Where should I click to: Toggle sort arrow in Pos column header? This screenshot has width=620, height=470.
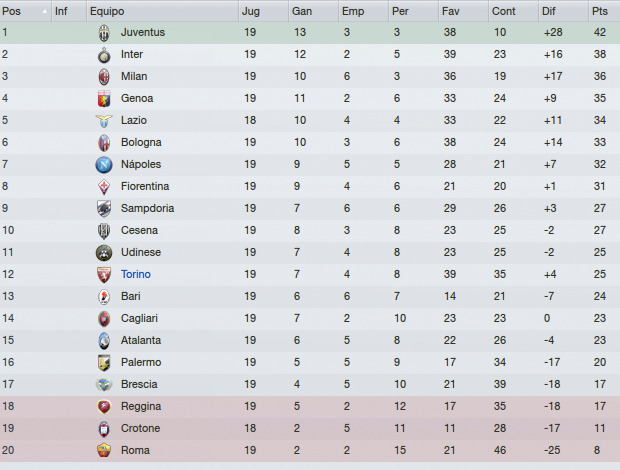point(45,11)
